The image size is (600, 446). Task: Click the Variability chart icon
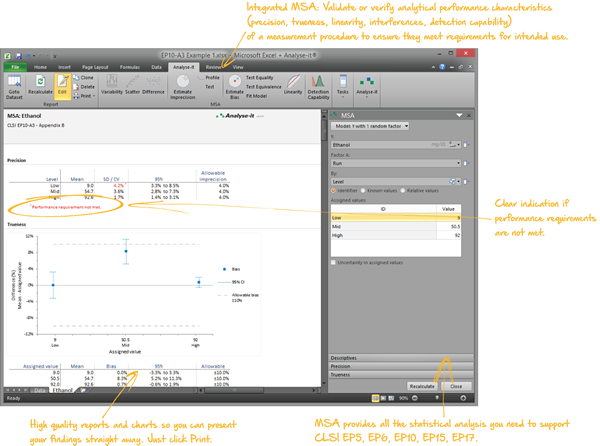[112, 85]
